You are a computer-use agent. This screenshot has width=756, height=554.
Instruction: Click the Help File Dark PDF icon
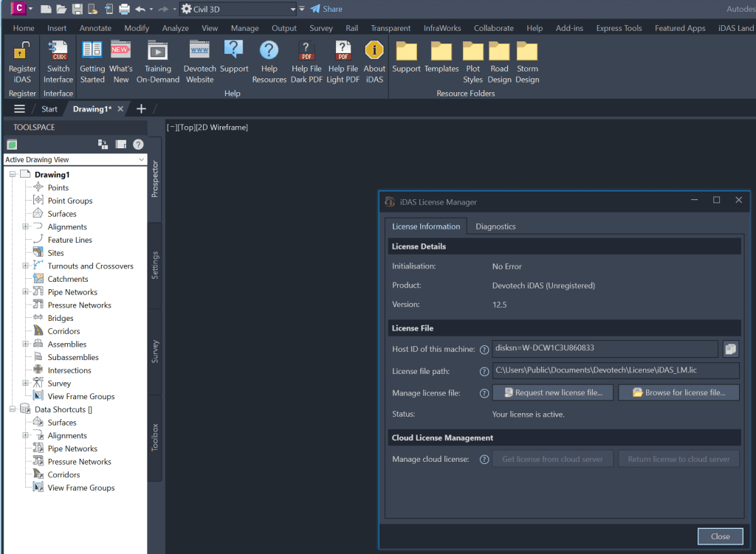pos(306,51)
